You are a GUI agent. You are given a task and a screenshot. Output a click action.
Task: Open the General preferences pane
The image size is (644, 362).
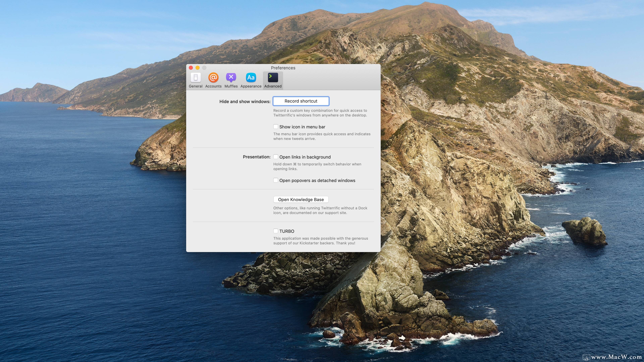coord(196,80)
